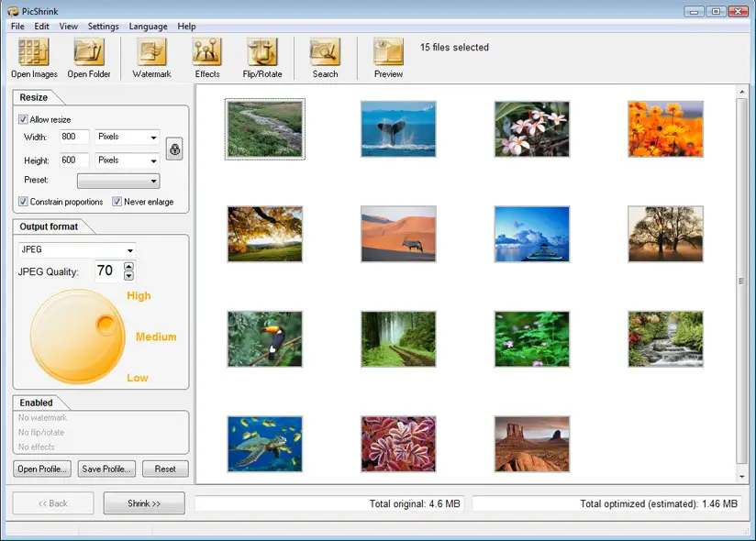Click the Width input field

(x=74, y=137)
